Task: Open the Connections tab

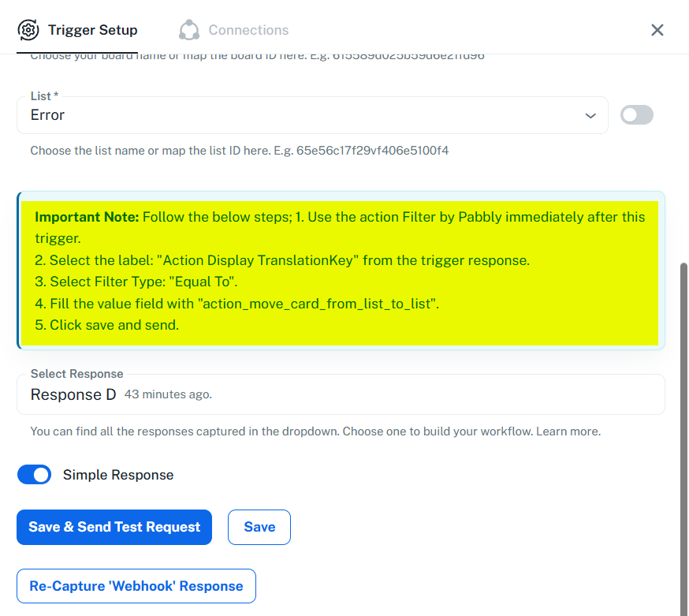Action: pyautogui.click(x=248, y=30)
